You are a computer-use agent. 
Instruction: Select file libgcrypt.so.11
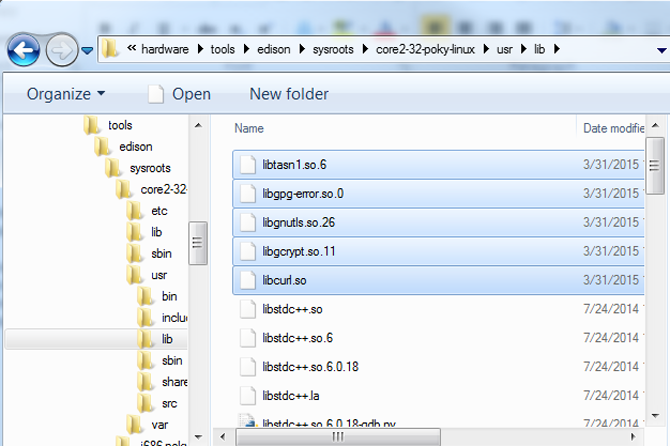(438, 252)
